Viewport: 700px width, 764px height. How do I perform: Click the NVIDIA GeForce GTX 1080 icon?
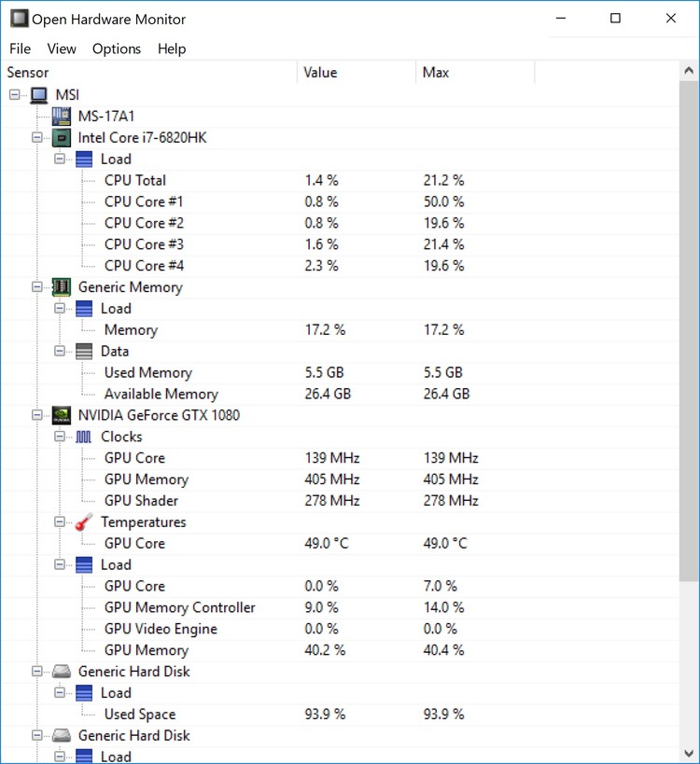point(62,415)
